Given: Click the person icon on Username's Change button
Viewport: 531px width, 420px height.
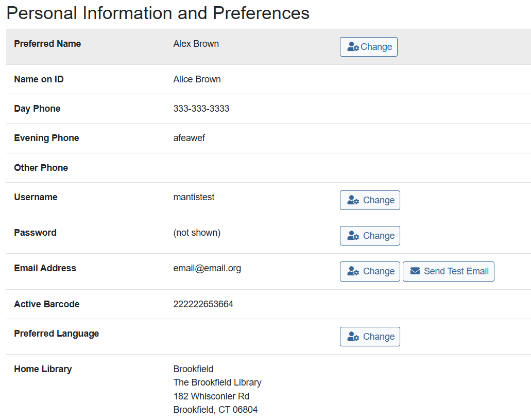Looking at the screenshot, I should [354, 200].
